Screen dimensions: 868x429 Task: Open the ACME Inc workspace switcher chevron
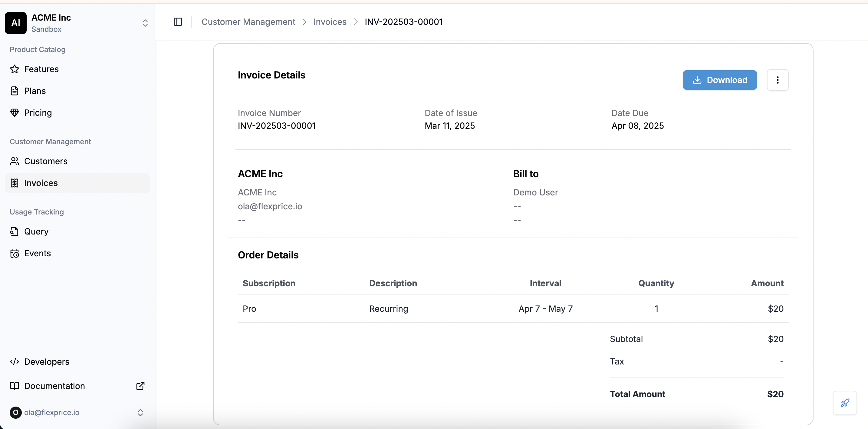[x=145, y=23]
